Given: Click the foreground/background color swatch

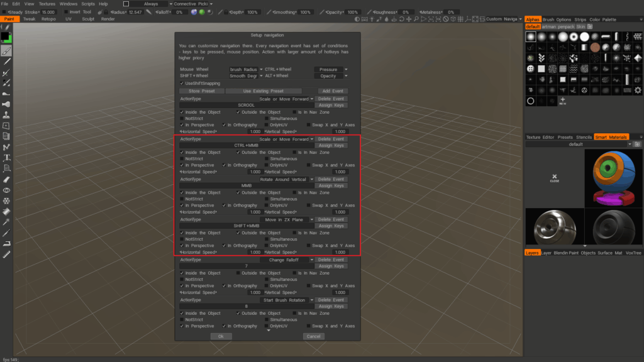Looking at the screenshot, I should tap(6, 37).
